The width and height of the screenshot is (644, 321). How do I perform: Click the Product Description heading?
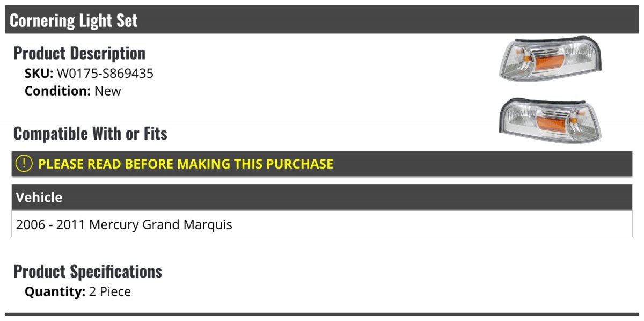pyautogui.click(x=79, y=53)
